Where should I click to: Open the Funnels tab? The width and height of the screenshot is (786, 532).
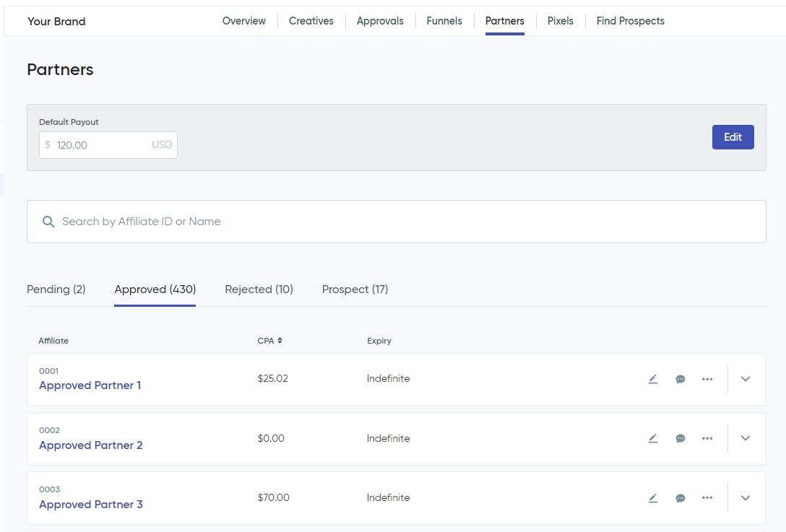[x=444, y=21]
